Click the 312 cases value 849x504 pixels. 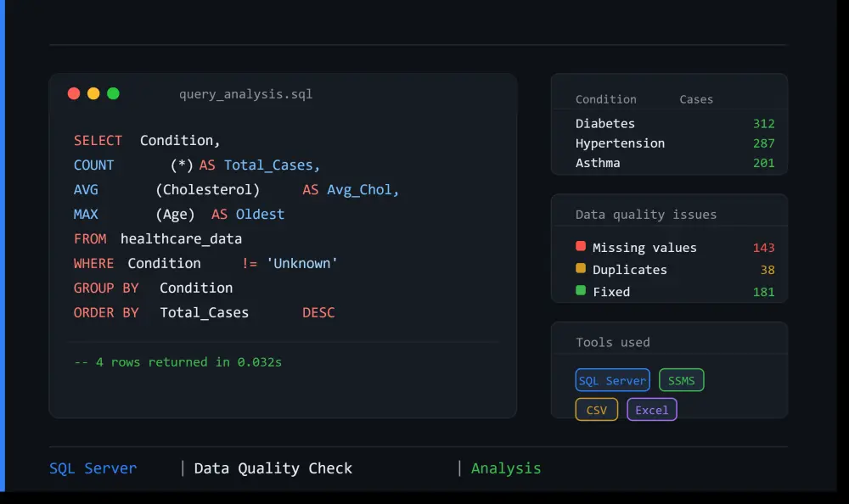[763, 124]
